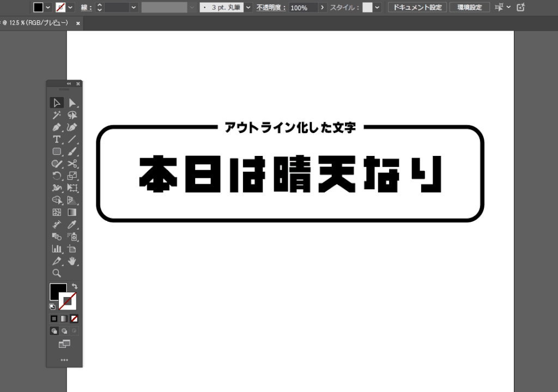The height and width of the screenshot is (392, 558).
Task: Select the Column Graph tool
Action: click(x=57, y=249)
